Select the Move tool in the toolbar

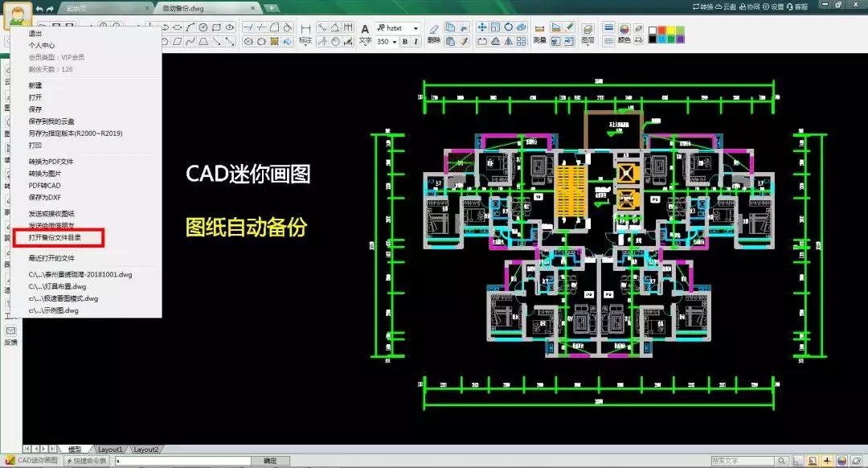483,28
